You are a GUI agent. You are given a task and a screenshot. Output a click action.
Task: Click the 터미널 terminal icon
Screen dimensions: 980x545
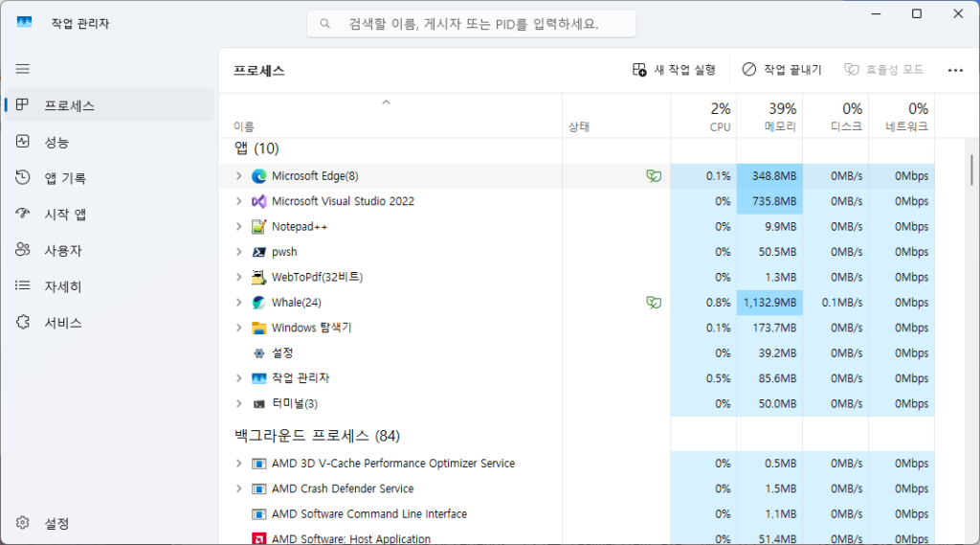pyautogui.click(x=258, y=404)
